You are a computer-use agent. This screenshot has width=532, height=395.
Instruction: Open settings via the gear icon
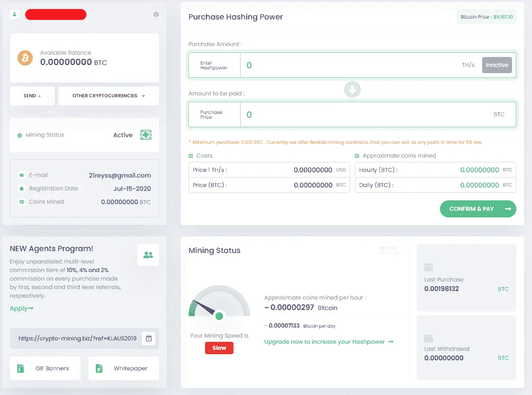coord(156,15)
